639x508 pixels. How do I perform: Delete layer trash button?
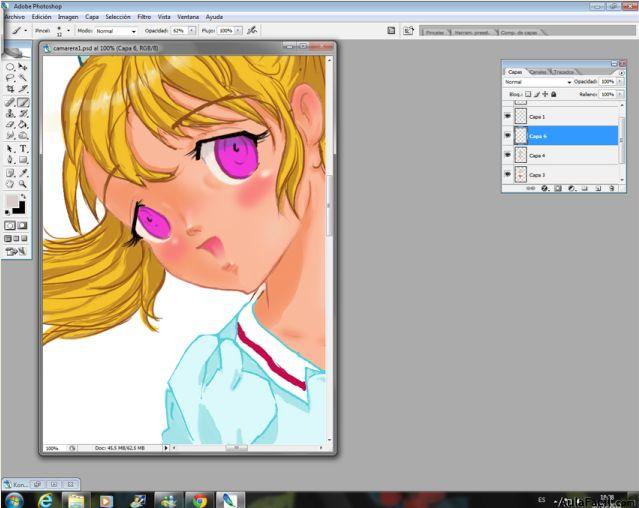click(x=611, y=188)
